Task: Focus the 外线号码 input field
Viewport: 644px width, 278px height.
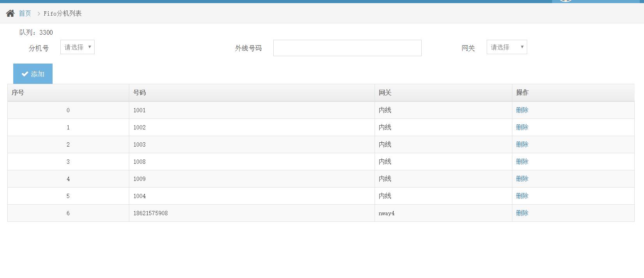Action: (x=347, y=48)
